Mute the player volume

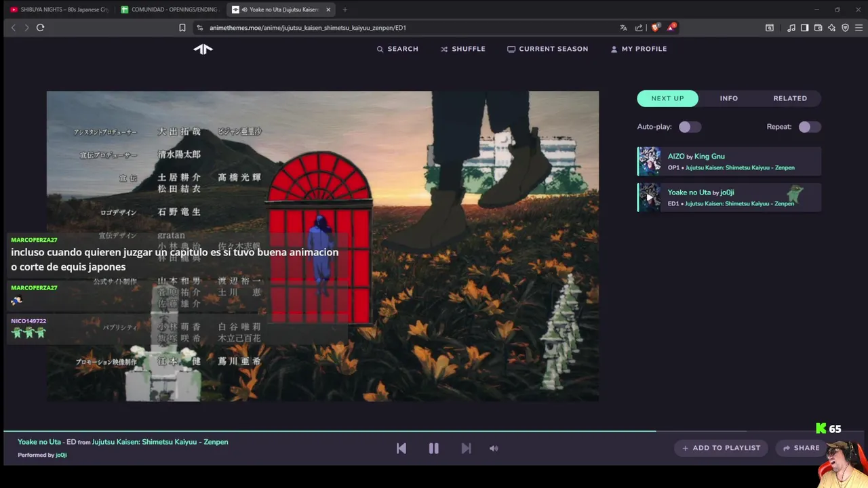coord(494,448)
